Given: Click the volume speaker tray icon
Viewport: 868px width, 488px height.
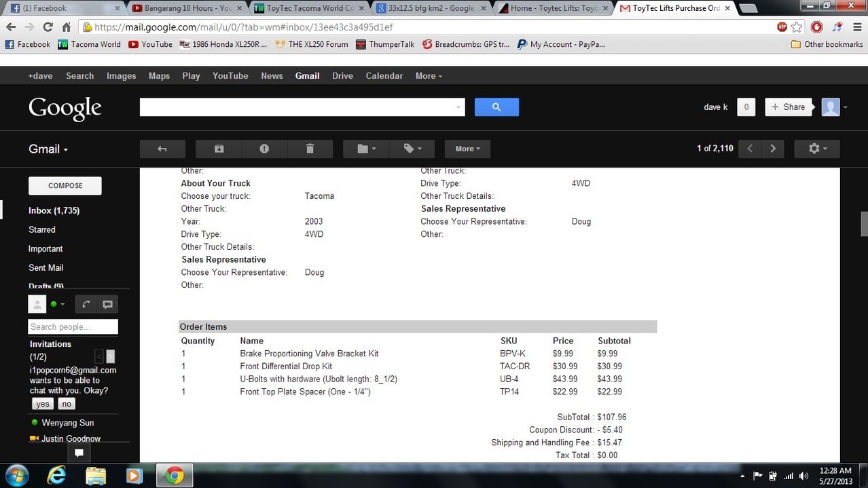Looking at the screenshot, I should (x=804, y=476).
